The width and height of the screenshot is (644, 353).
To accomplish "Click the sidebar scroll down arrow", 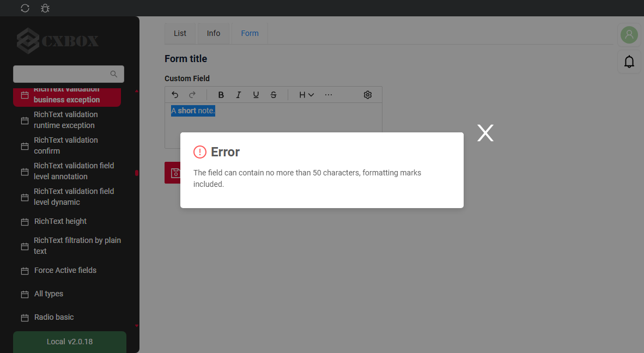I will pyautogui.click(x=137, y=326).
